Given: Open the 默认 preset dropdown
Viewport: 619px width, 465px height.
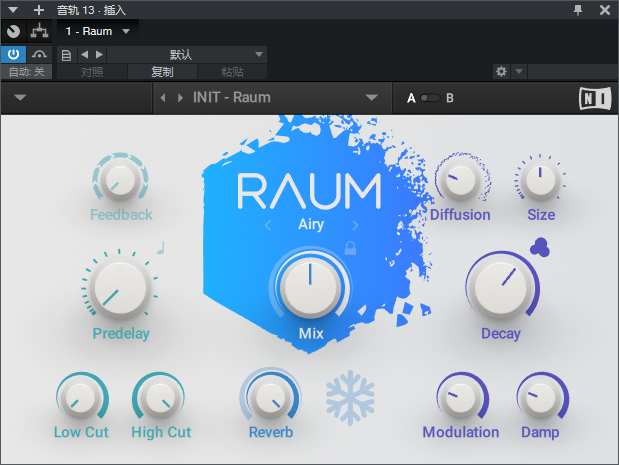Looking at the screenshot, I should coord(187,54).
